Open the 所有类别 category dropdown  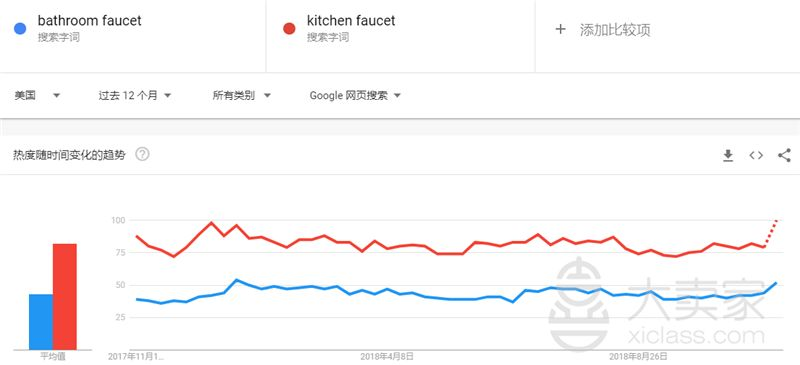point(241,95)
